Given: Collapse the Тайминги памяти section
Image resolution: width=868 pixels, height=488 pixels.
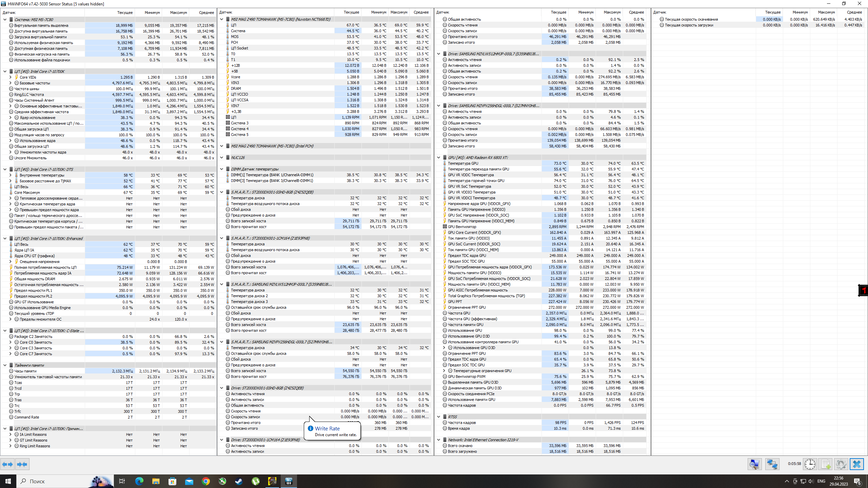Looking at the screenshot, I should tap(5, 365).
